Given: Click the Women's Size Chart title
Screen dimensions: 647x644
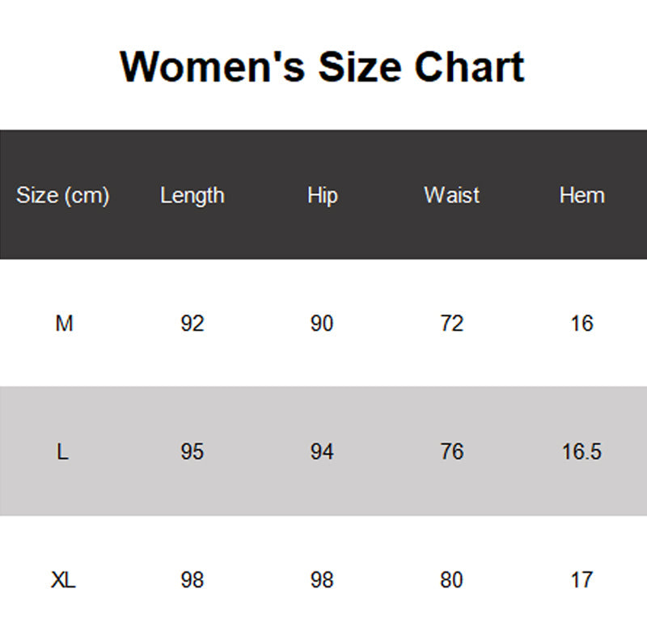Looking at the screenshot, I should click(x=323, y=66).
